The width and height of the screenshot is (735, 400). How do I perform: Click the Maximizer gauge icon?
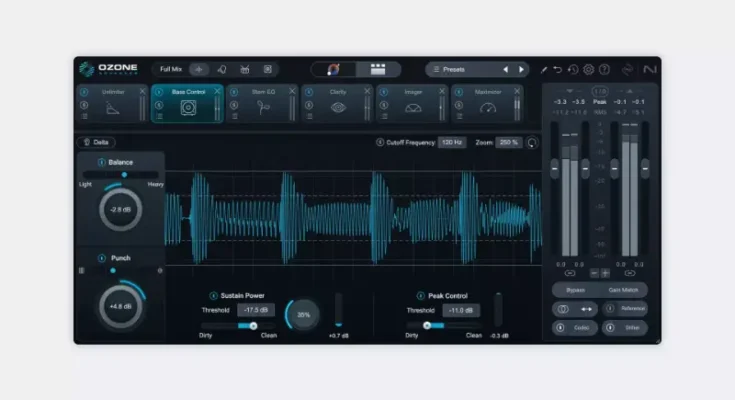tap(488, 107)
